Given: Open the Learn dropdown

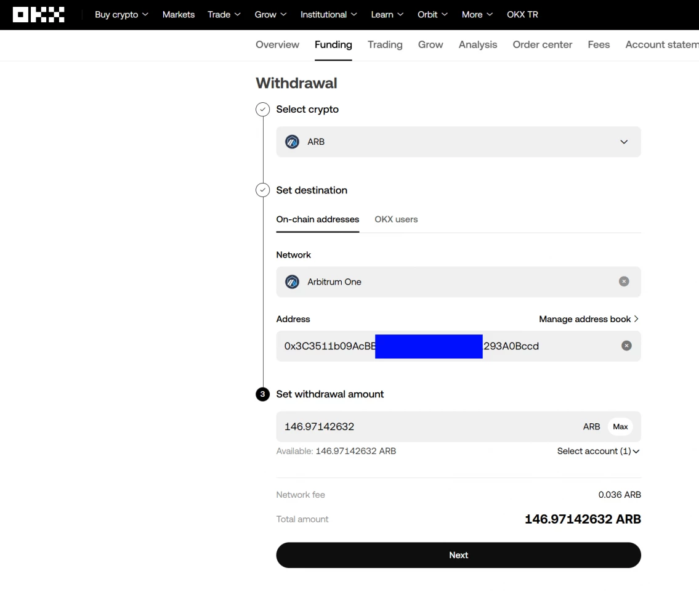Looking at the screenshot, I should tap(387, 14).
